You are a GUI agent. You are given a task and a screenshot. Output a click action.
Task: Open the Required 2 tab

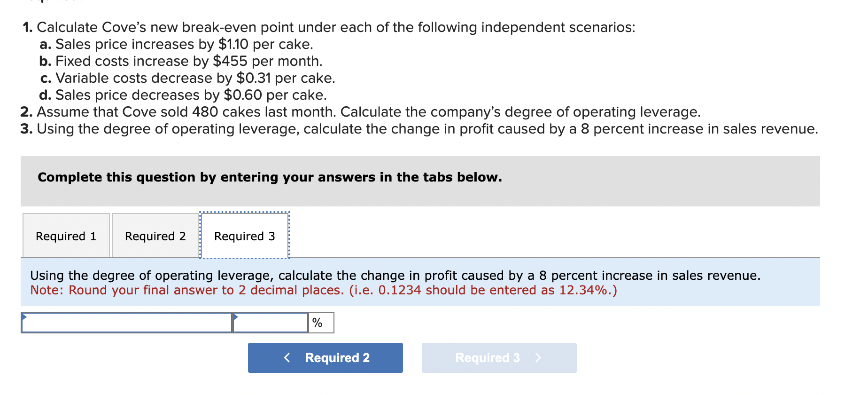click(x=155, y=236)
